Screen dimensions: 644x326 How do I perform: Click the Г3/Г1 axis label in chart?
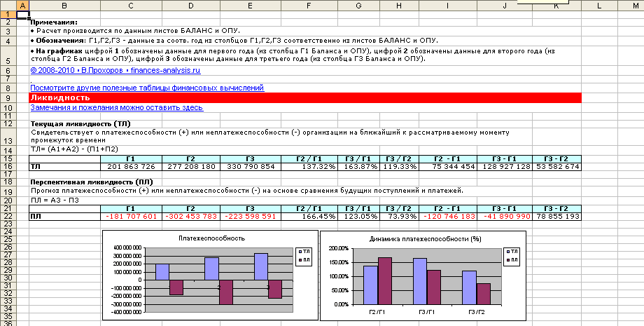tap(427, 313)
